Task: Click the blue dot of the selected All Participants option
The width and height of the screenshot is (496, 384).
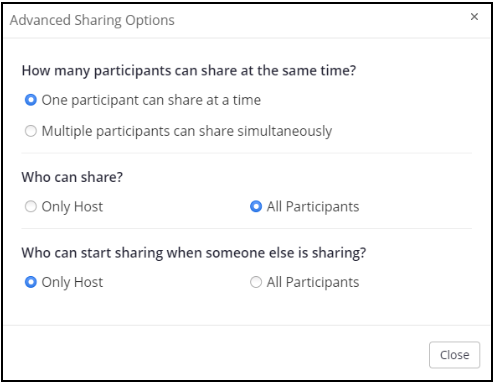Action: click(256, 206)
